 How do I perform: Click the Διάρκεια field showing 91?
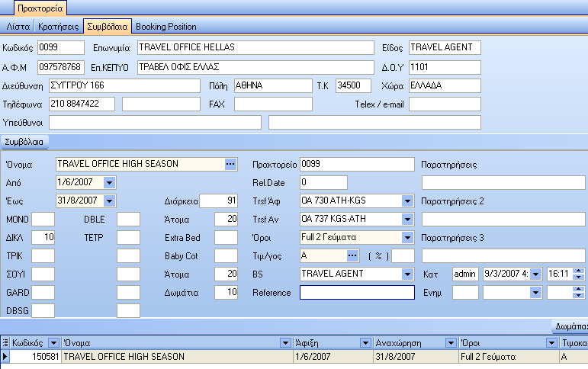[218, 201]
